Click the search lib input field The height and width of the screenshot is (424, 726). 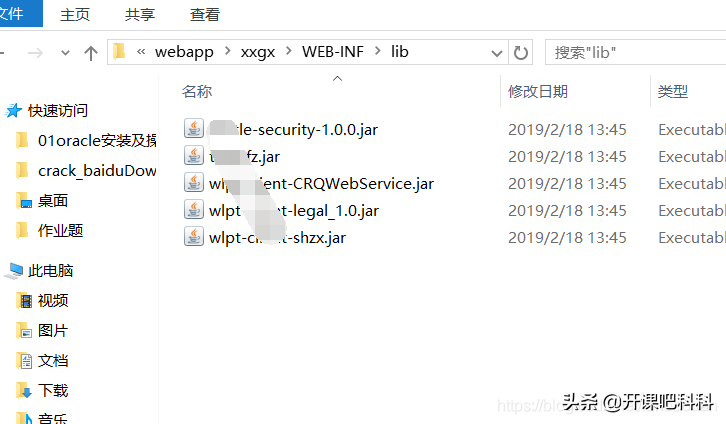(x=636, y=52)
